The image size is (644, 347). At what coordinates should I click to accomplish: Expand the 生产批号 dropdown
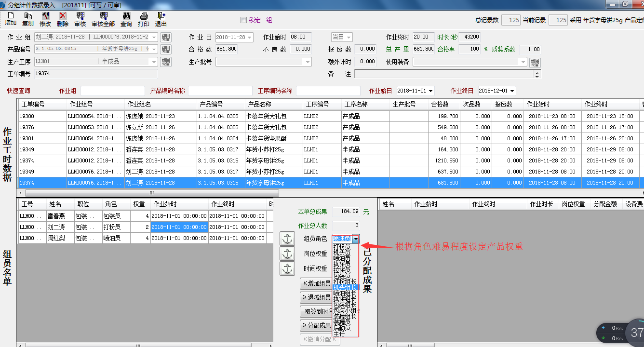tap(307, 62)
